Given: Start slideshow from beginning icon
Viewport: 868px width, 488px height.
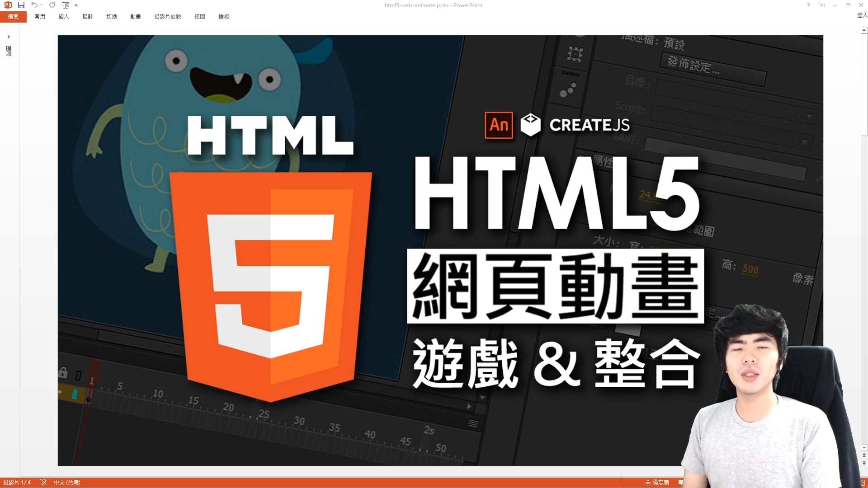Looking at the screenshot, I should (x=66, y=5).
